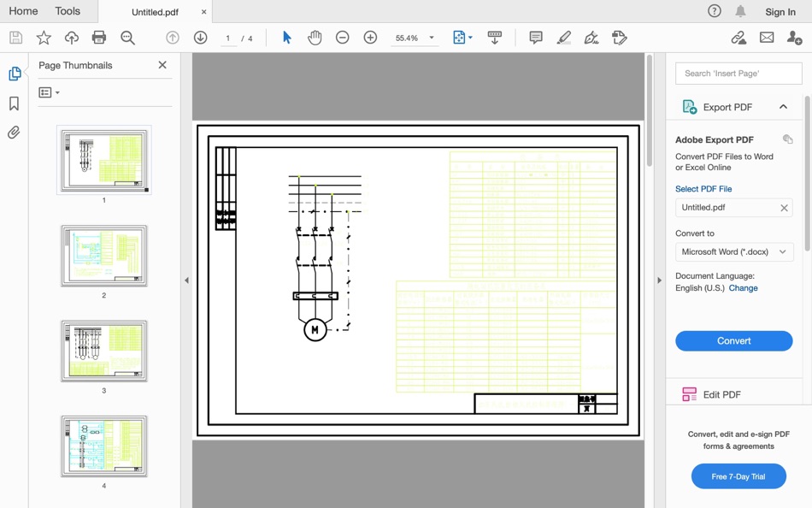Click the blue Convert button
The width and height of the screenshot is (812, 508).
tap(734, 340)
